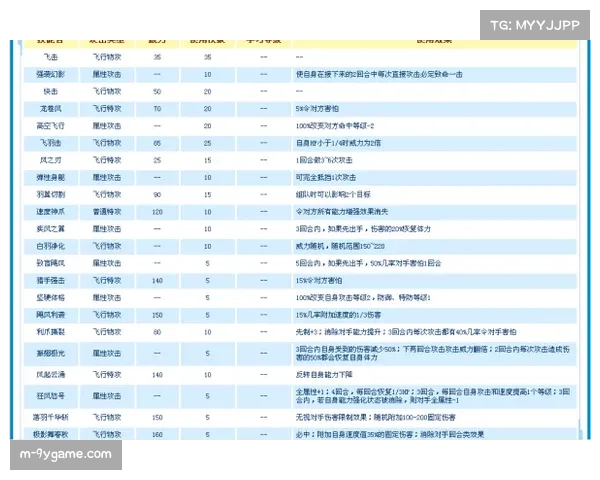Click the effect 100%改变对方命中等级-2
The width and height of the screenshot is (600, 480).
pos(335,126)
